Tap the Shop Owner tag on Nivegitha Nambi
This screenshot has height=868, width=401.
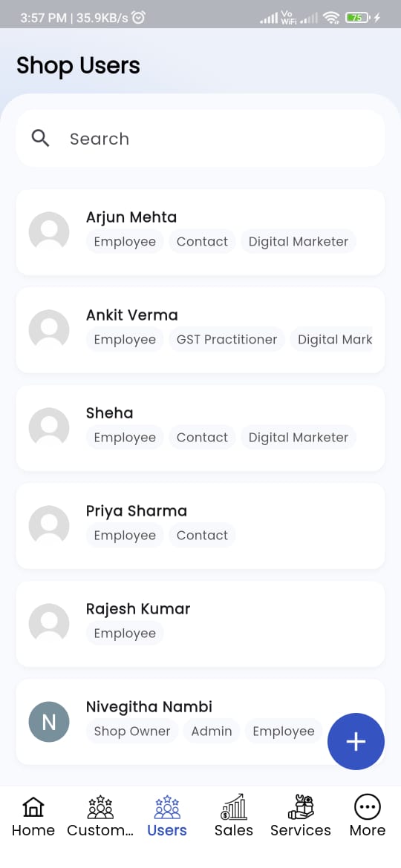pos(132,731)
